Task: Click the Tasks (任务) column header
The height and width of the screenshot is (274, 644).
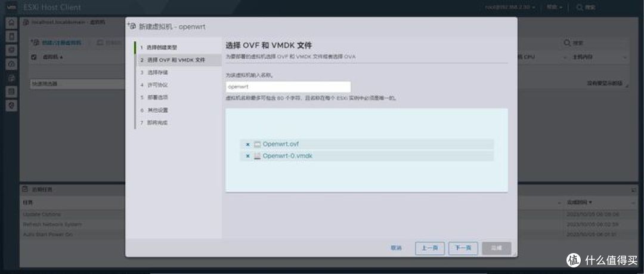Action: 29,202
